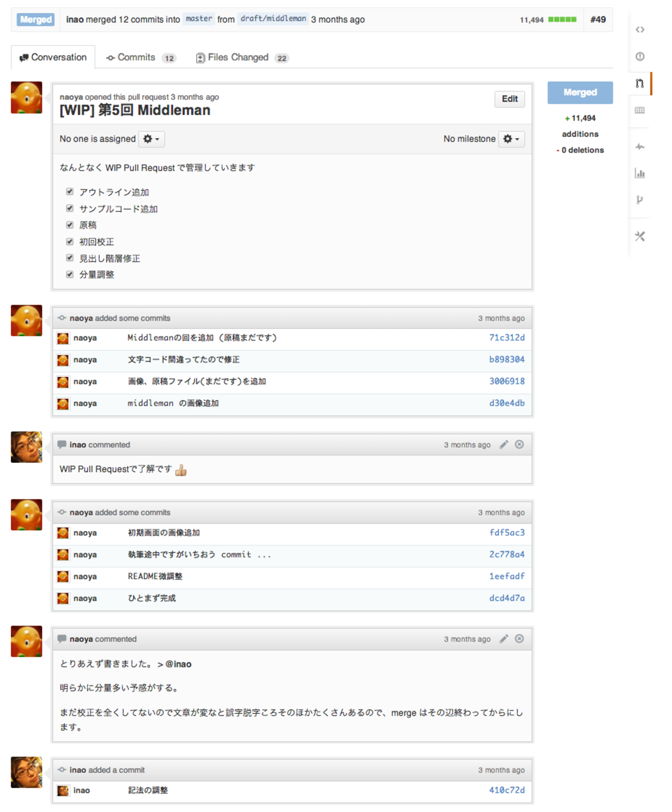The width and height of the screenshot is (672, 812).
Task: Open commit 71c312d
Action: click(507, 338)
